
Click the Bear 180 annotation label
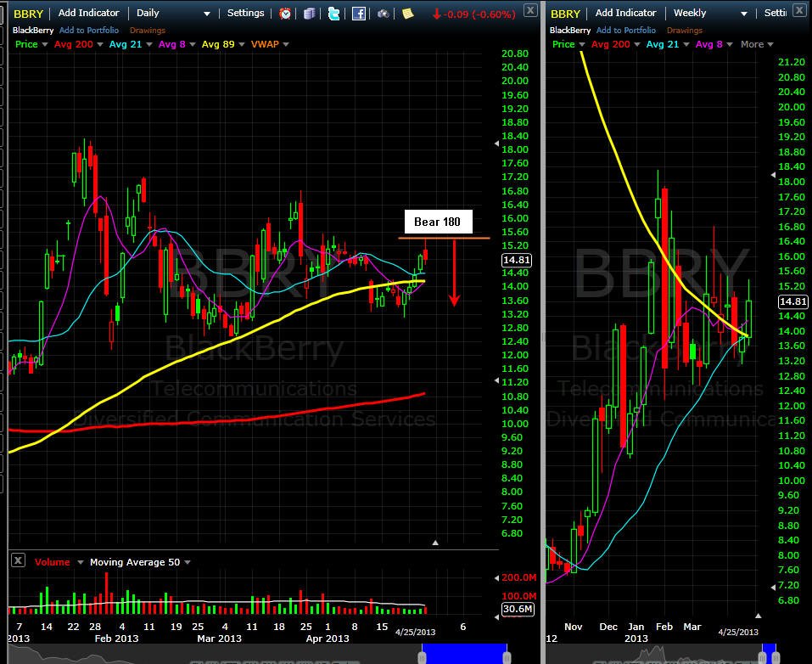(438, 222)
